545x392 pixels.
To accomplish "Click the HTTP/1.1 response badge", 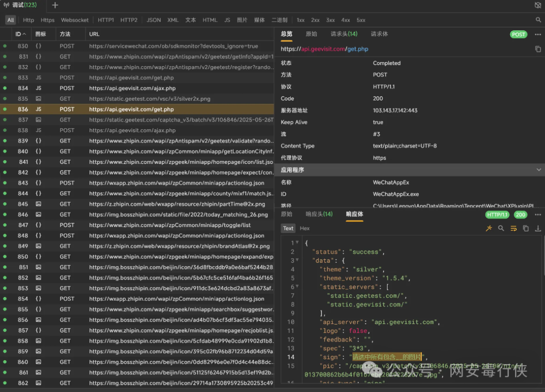I will 497,215.
